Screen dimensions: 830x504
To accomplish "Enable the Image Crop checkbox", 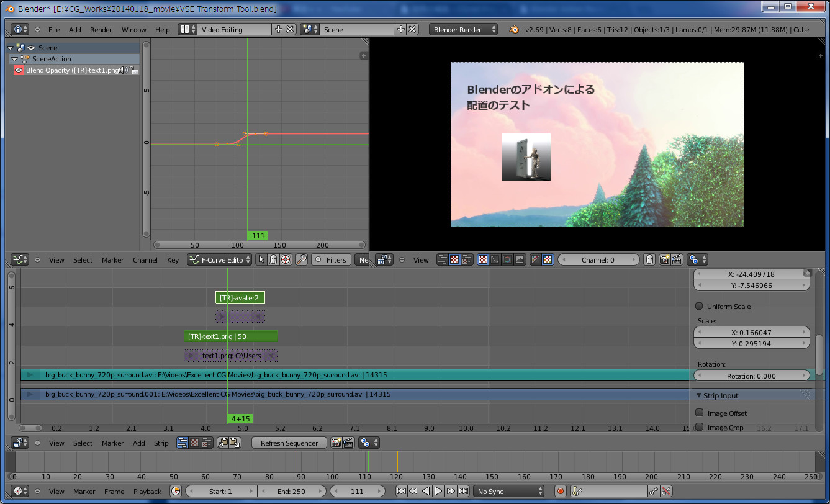I will coord(699,427).
